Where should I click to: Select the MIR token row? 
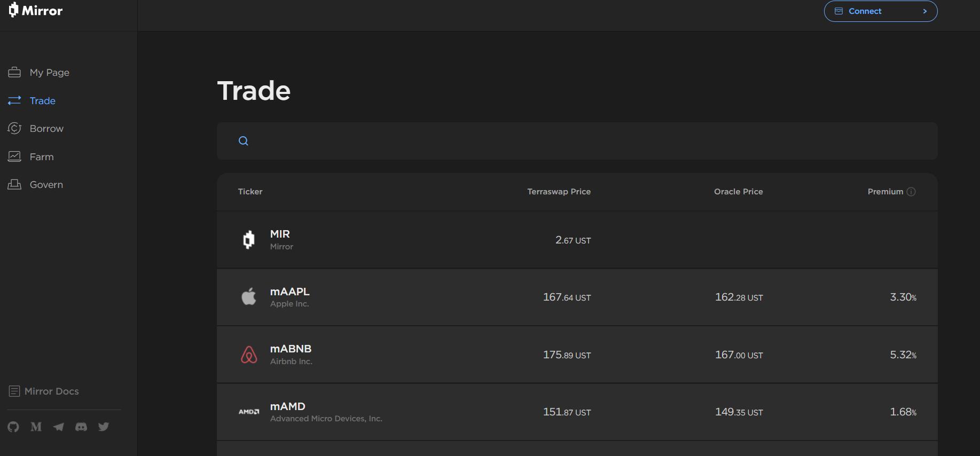pyautogui.click(x=577, y=240)
